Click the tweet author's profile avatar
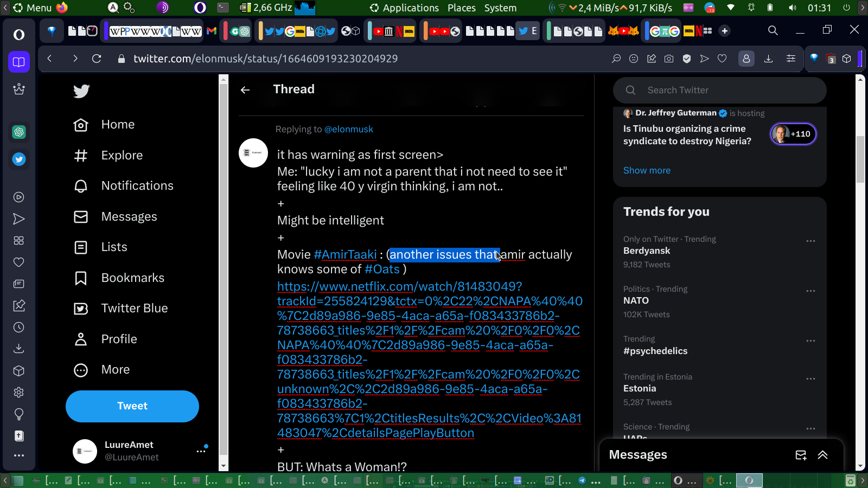Viewport: 868px width, 488px height. (x=253, y=153)
